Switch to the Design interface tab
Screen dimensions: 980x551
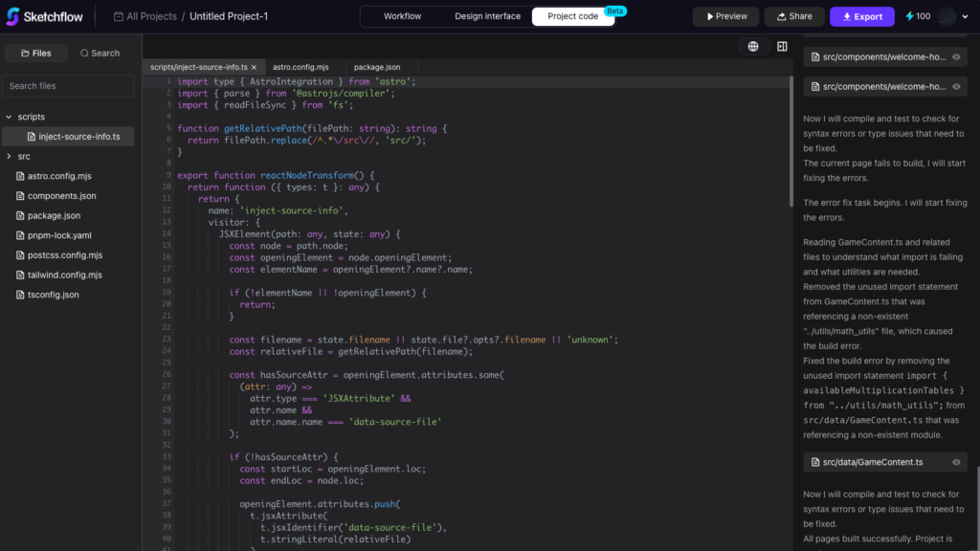click(x=487, y=16)
